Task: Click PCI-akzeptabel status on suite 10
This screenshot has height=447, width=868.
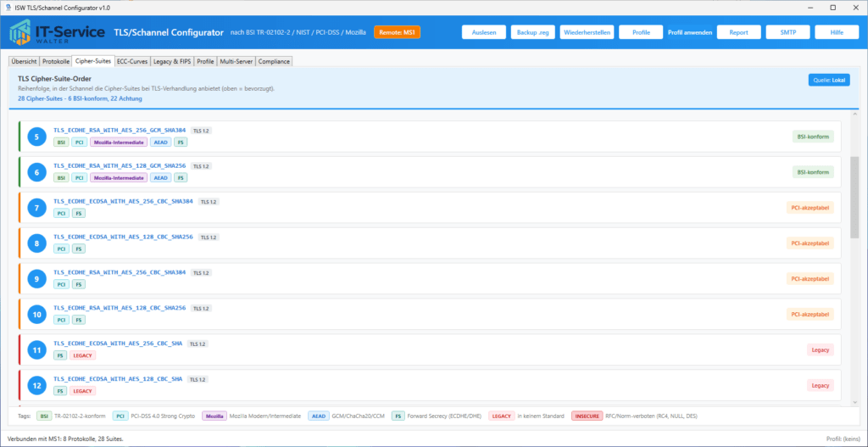Action: click(x=810, y=315)
